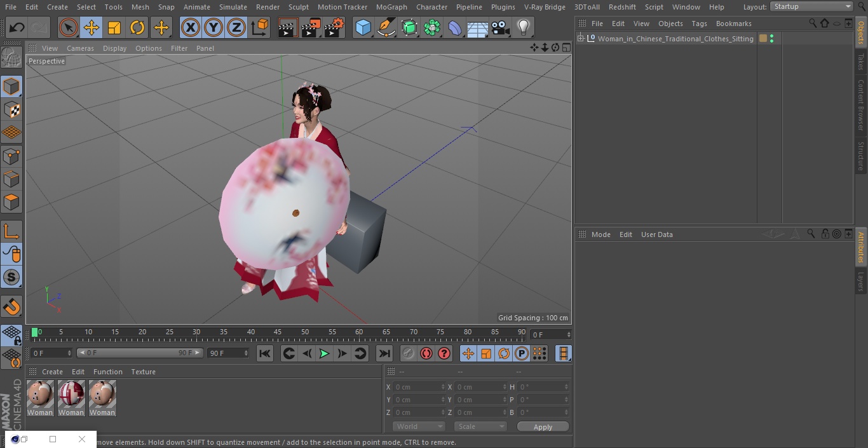868x448 pixels.
Task: Open material manager Texture menu
Action: click(143, 372)
